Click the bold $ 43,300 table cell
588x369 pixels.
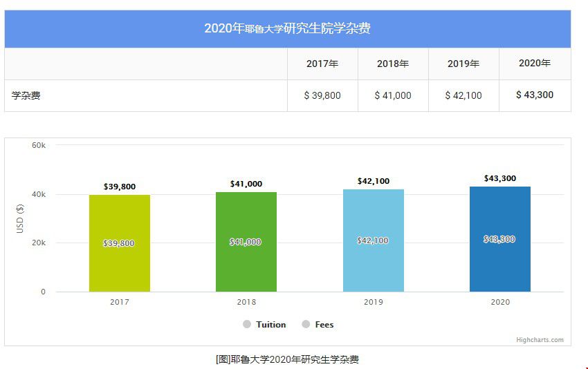(x=535, y=95)
